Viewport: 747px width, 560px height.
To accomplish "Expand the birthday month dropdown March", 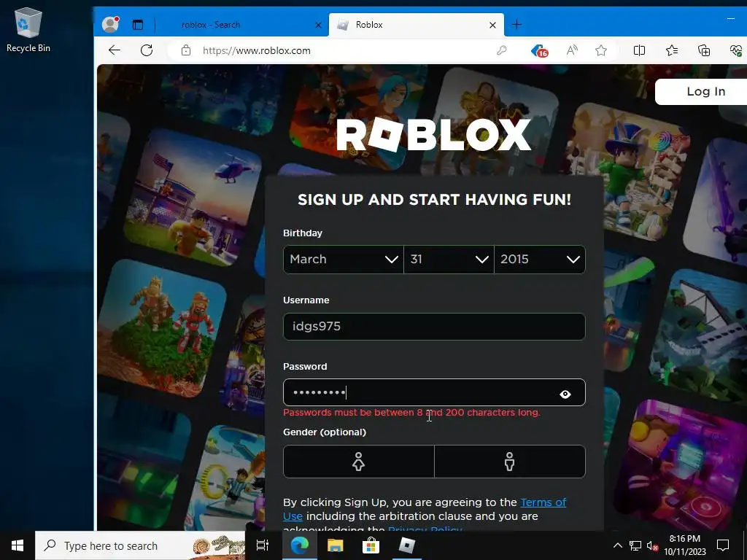I will coord(344,260).
